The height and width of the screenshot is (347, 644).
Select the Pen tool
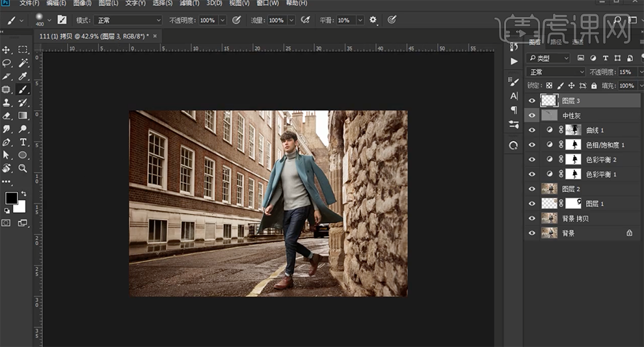[7, 142]
